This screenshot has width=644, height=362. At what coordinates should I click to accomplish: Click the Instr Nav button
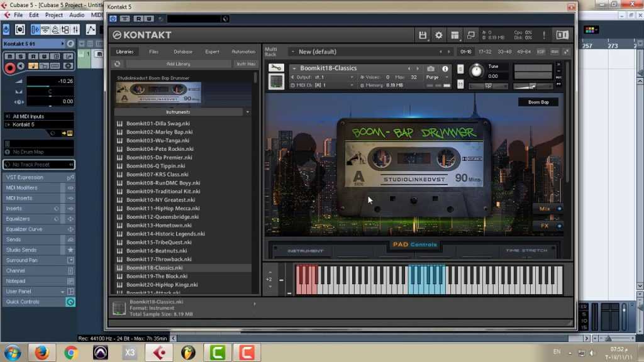click(x=246, y=64)
